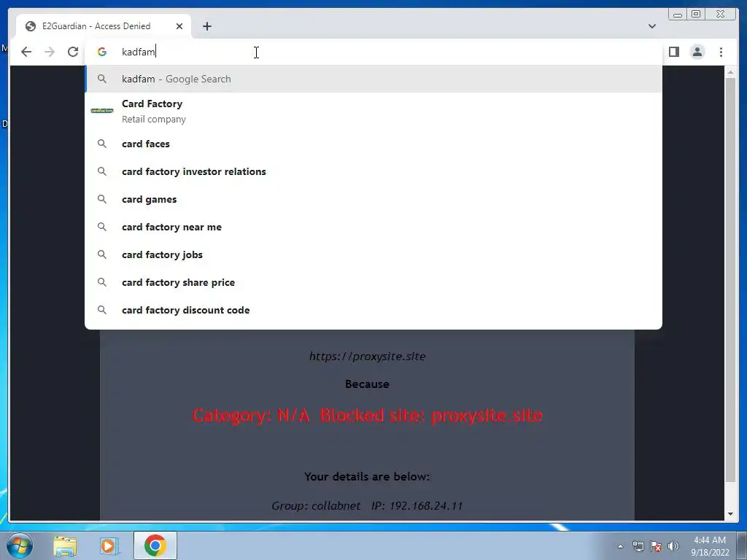Open the network status tray icon
This screenshot has width=747, height=560.
638,546
